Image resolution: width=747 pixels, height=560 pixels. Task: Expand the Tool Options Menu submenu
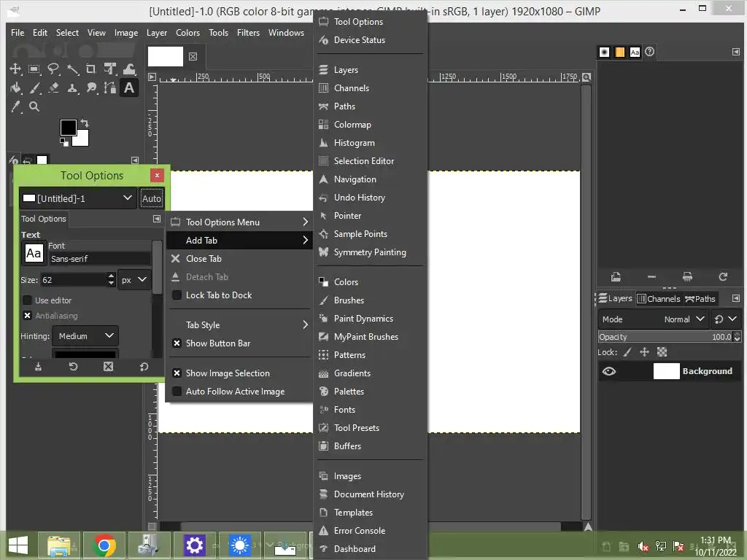(x=239, y=222)
